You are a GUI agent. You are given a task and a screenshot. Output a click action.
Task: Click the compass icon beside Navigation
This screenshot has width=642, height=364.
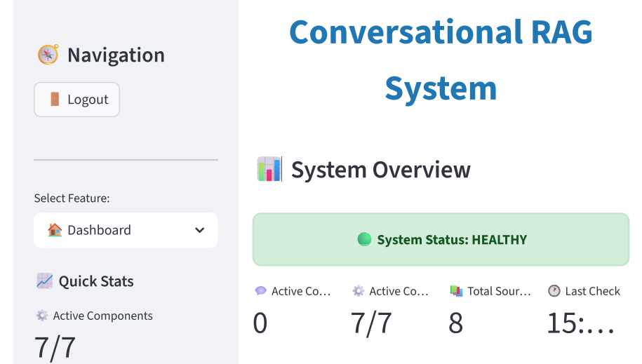tap(48, 55)
